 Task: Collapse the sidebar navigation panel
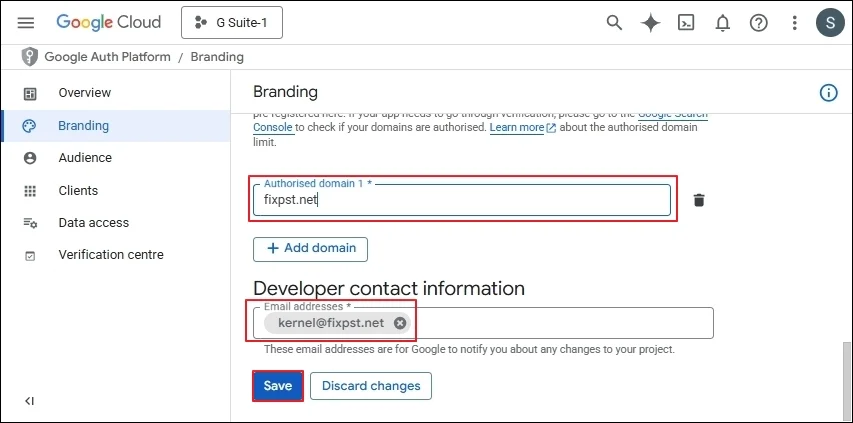29,401
